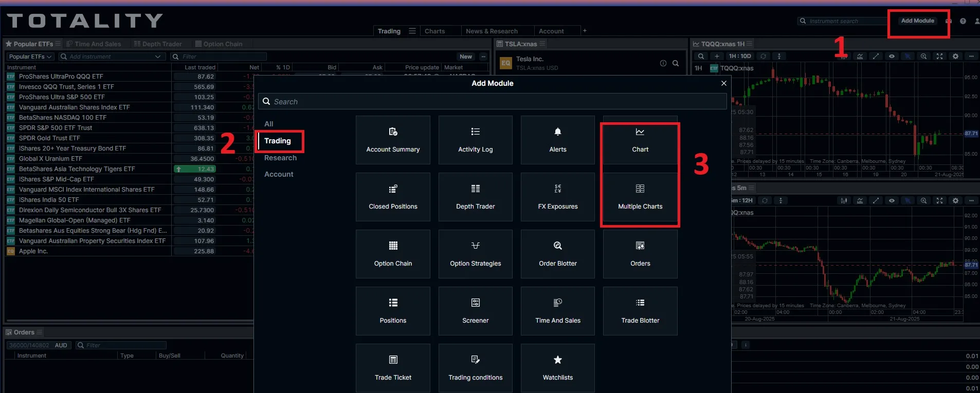Open the Popular ETFs tab menu icon
The width and height of the screenshot is (980, 393).
(58, 44)
